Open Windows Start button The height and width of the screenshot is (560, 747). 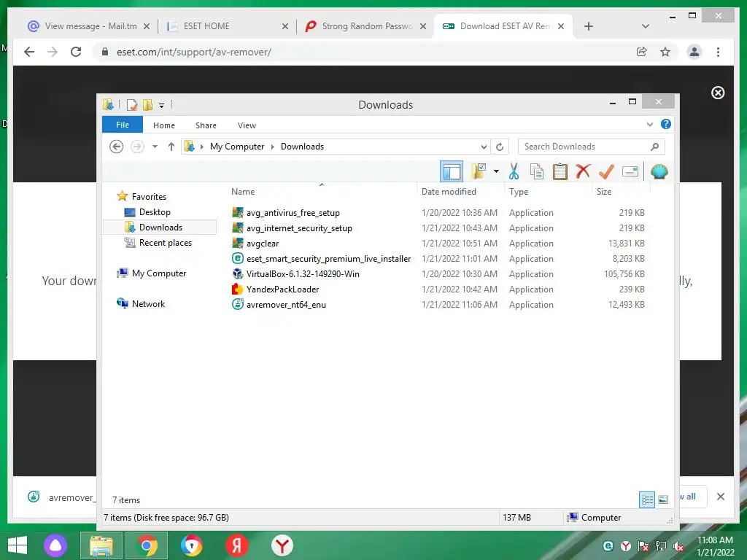[x=18, y=545]
